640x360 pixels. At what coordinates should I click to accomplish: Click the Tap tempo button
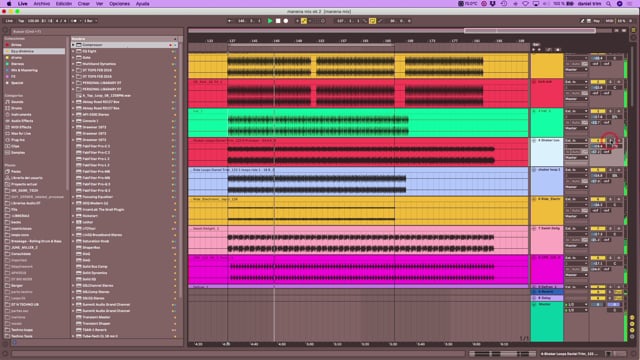pyautogui.click(x=21, y=21)
